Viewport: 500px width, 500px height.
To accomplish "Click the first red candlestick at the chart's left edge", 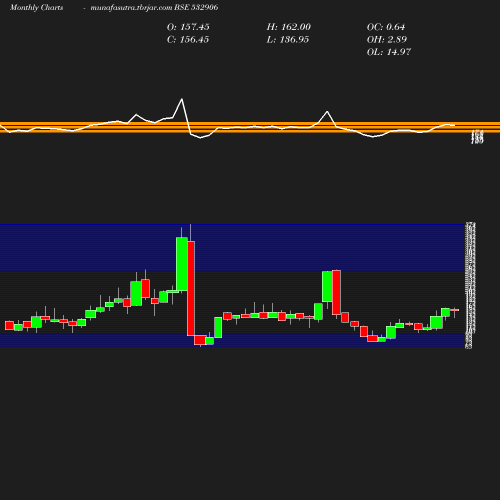I will tap(9, 325).
